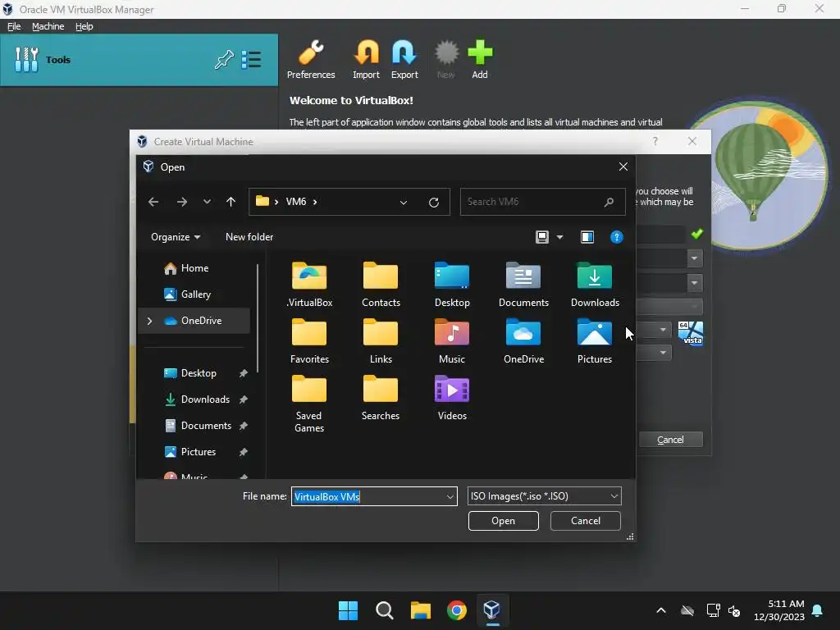Click Home in navigation pane
The image size is (840, 630).
pyautogui.click(x=194, y=268)
